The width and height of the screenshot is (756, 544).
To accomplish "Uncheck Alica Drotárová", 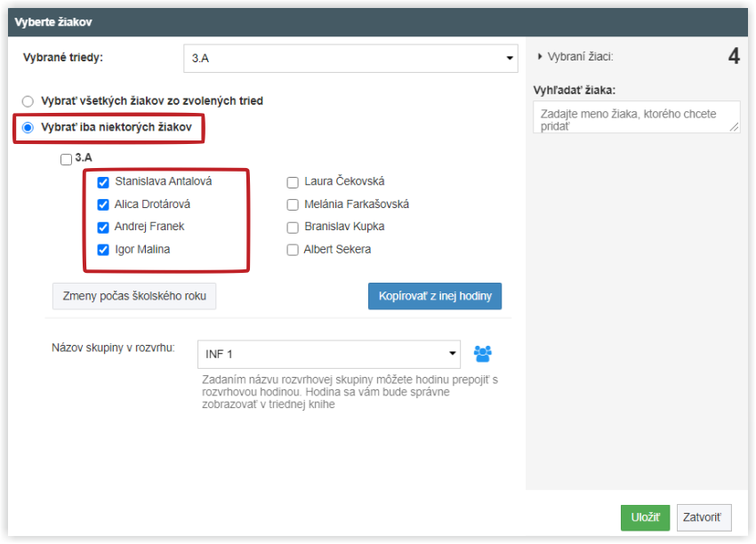I will click(103, 204).
